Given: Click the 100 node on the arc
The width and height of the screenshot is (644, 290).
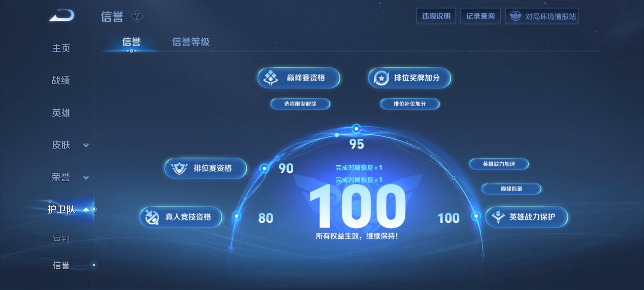Looking at the screenshot, I should click(x=476, y=216).
